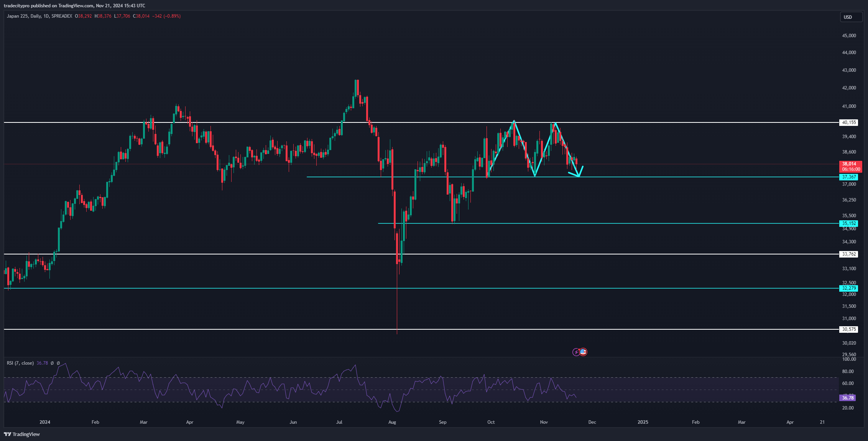
Task: Click the tradecitypro publisher header text
Action: [74, 6]
